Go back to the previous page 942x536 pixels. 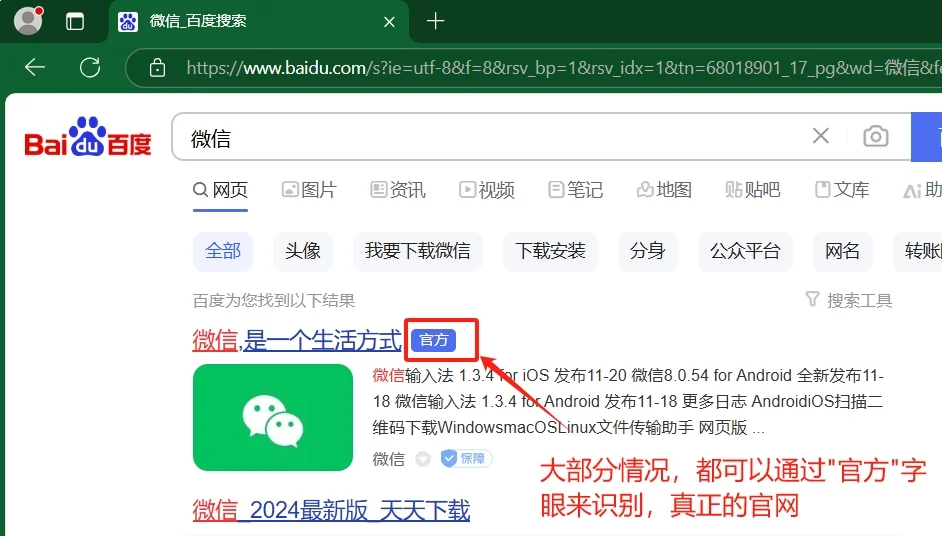pyautogui.click(x=35, y=67)
